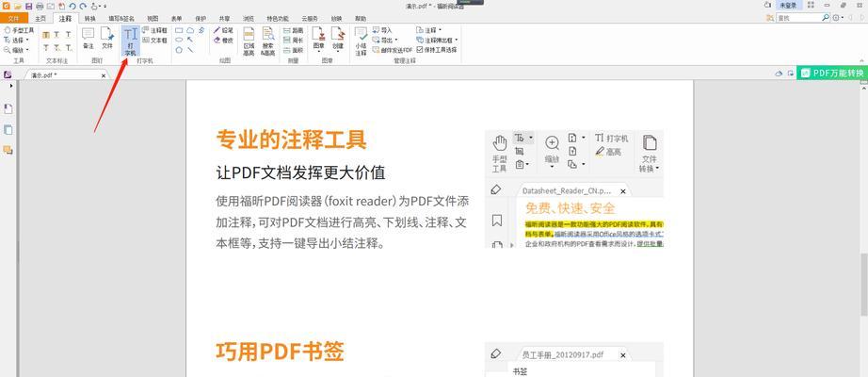Choose the 文本框 text box tool
Screen dimensions: 868x377
point(155,40)
